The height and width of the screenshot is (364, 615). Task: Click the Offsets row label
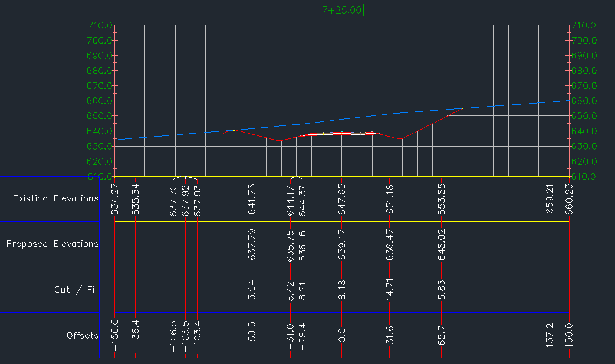click(83, 335)
